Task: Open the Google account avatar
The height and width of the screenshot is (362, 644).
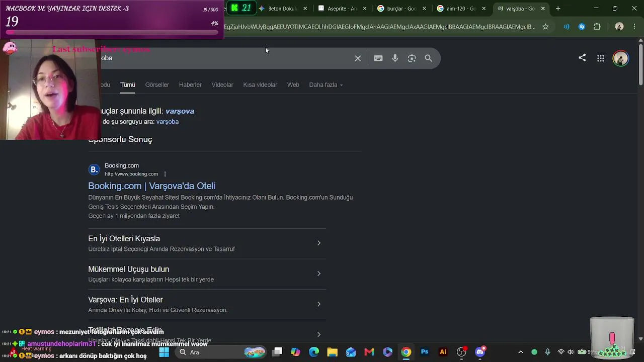Action: 620,58
